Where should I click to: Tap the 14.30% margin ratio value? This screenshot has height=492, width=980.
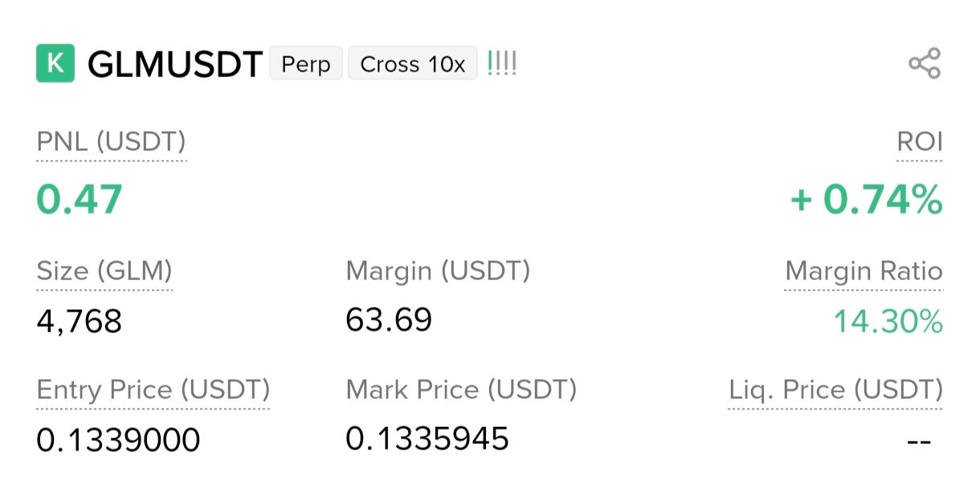click(x=888, y=323)
